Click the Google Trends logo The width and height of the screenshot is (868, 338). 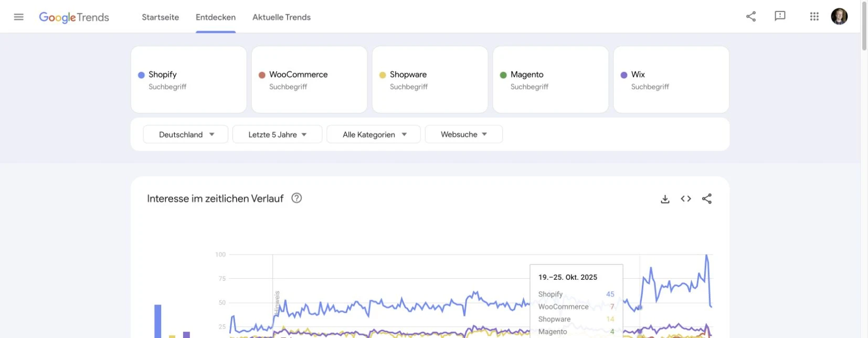(74, 17)
